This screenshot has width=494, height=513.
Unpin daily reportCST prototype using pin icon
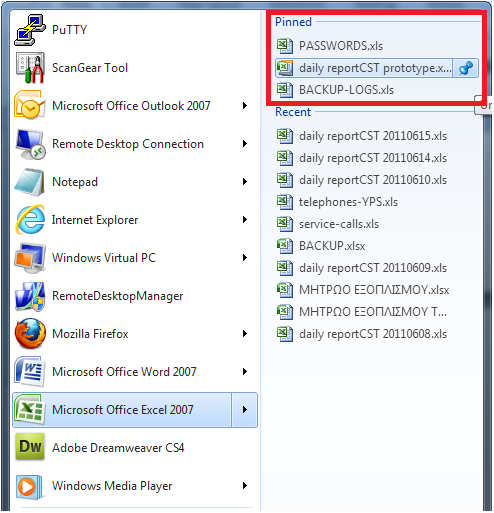pyautogui.click(x=466, y=68)
